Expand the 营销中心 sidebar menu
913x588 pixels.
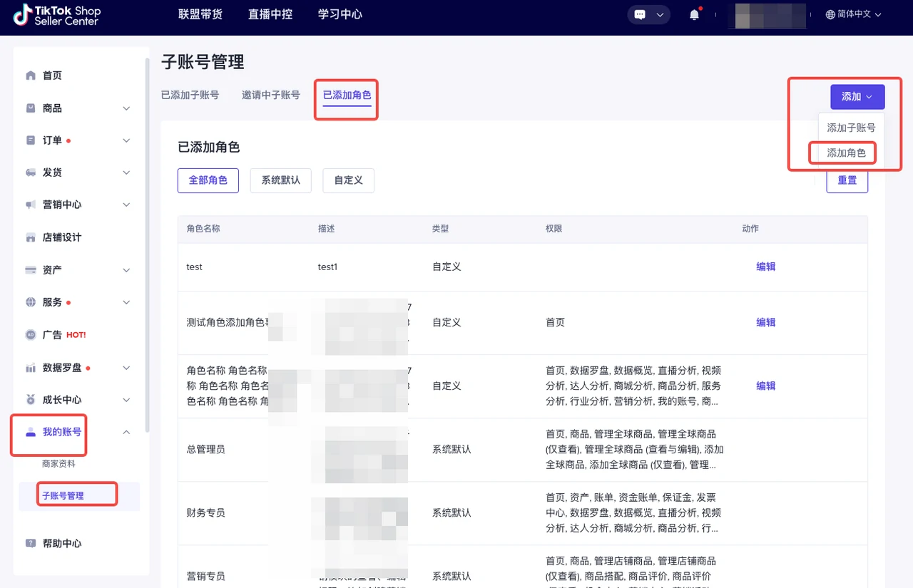[126, 205]
